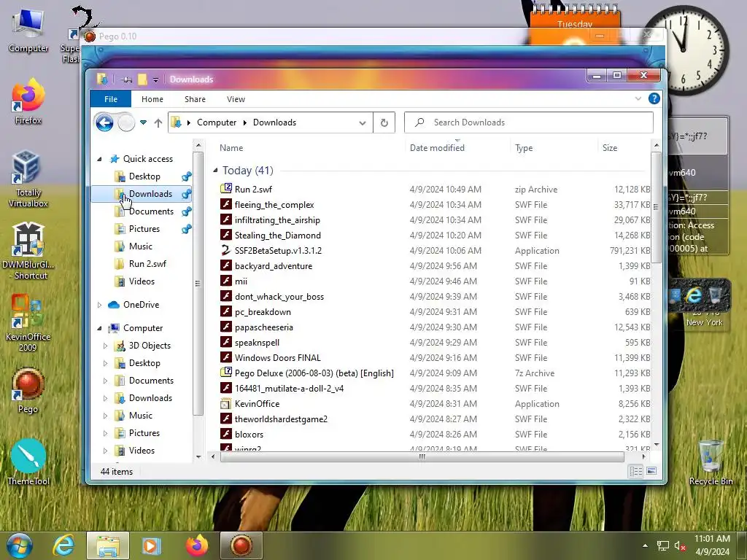
Task: Select the Recycle Bin on the desktop
Action: click(711, 463)
